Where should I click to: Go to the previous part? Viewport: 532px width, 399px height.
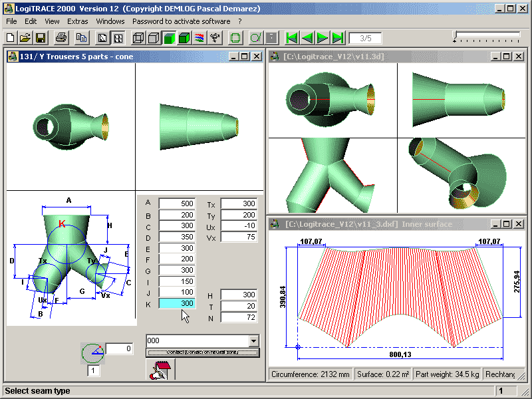[307, 38]
